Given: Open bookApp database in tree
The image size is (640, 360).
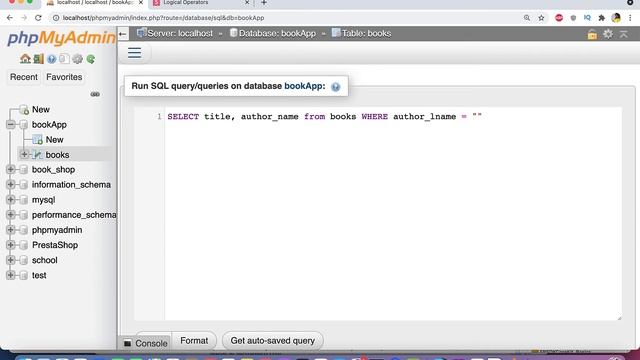Looking at the screenshot, I should pyautogui.click(x=49, y=124).
